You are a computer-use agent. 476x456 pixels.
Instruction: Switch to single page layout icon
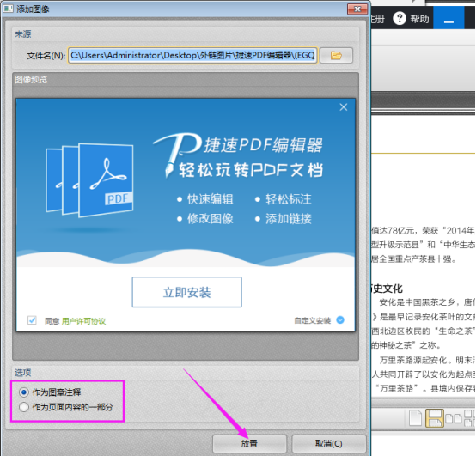415,418
